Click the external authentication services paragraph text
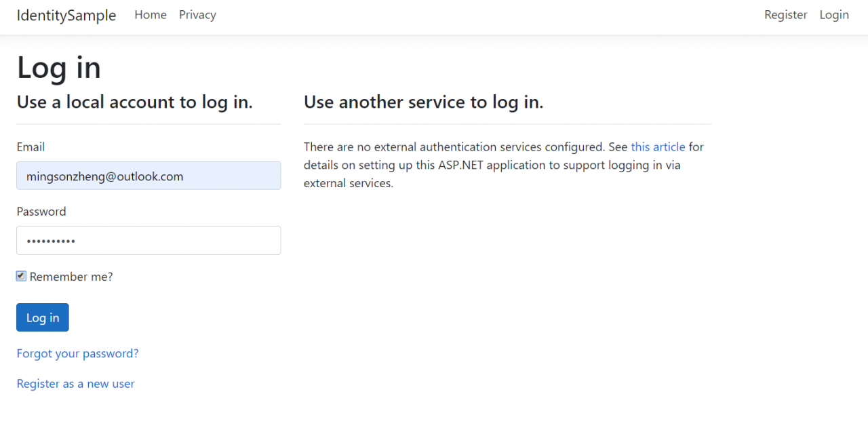The height and width of the screenshot is (436, 868). pyautogui.click(x=475, y=165)
